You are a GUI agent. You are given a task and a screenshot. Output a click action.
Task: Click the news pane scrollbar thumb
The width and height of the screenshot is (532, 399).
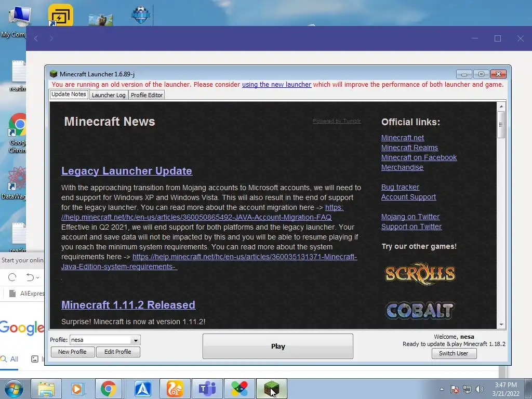pos(501,125)
